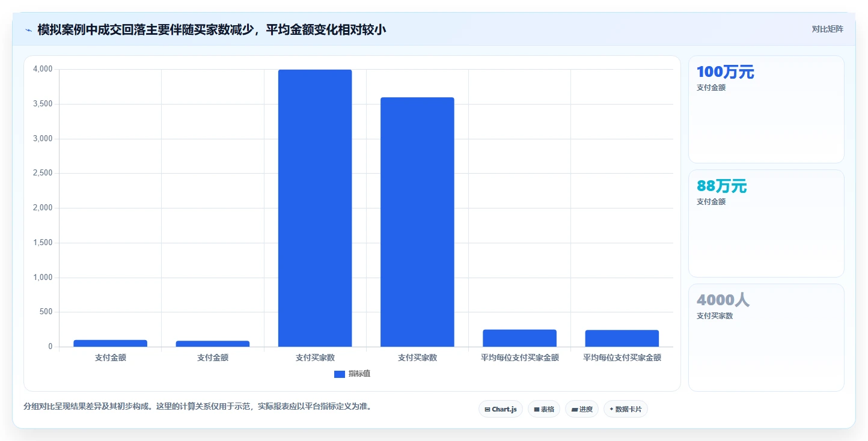Click the 3,000 y-axis label
Image resolution: width=868 pixels, height=441 pixels.
(42, 139)
